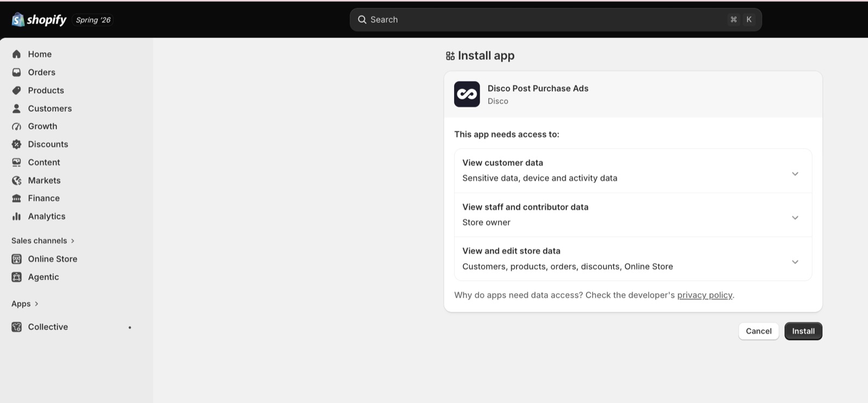Click the Growth gauge icon
The width and height of the screenshot is (868, 403).
[17, 126]
